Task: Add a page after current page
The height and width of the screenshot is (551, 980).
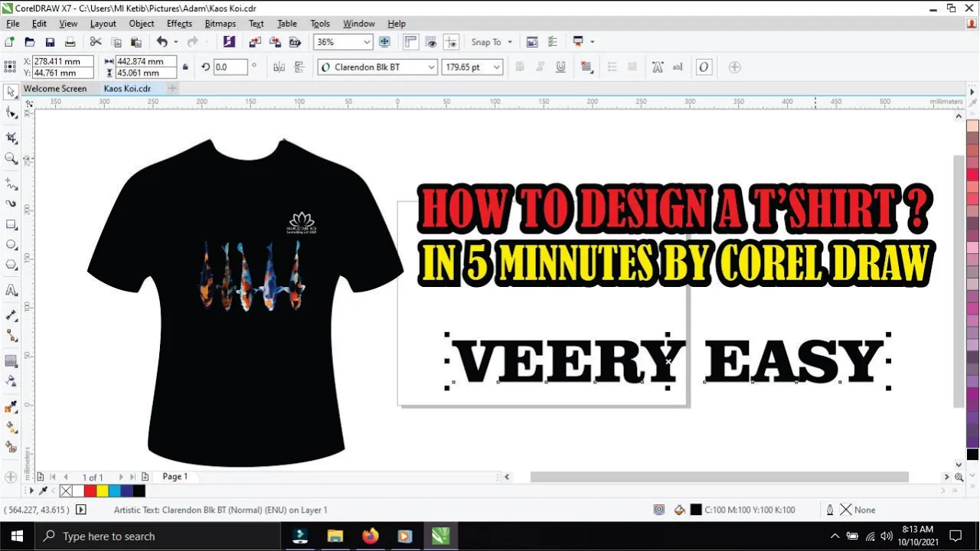Action: click(145, 477)
